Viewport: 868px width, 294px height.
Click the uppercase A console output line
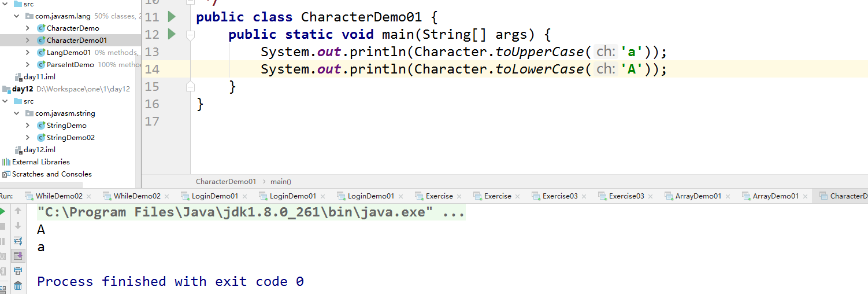tap(41, 230)
